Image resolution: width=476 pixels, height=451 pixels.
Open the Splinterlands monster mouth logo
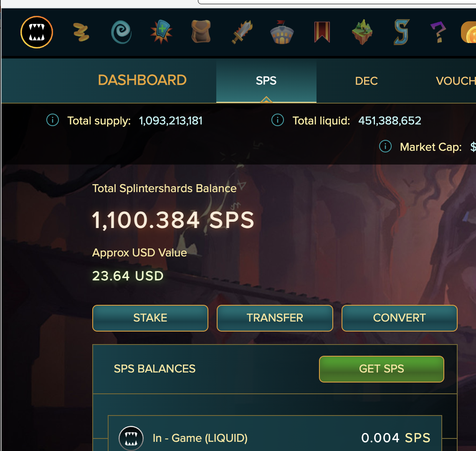[37, 32]
